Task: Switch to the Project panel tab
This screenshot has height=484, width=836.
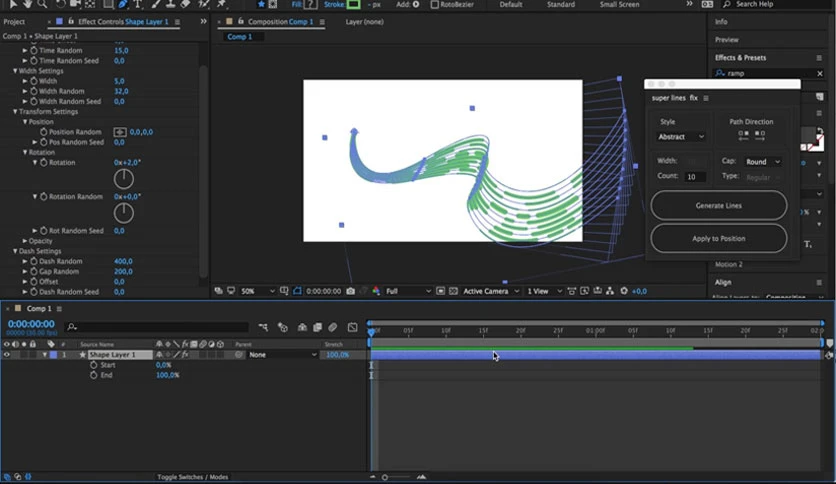Action: (x=14, y=22)
